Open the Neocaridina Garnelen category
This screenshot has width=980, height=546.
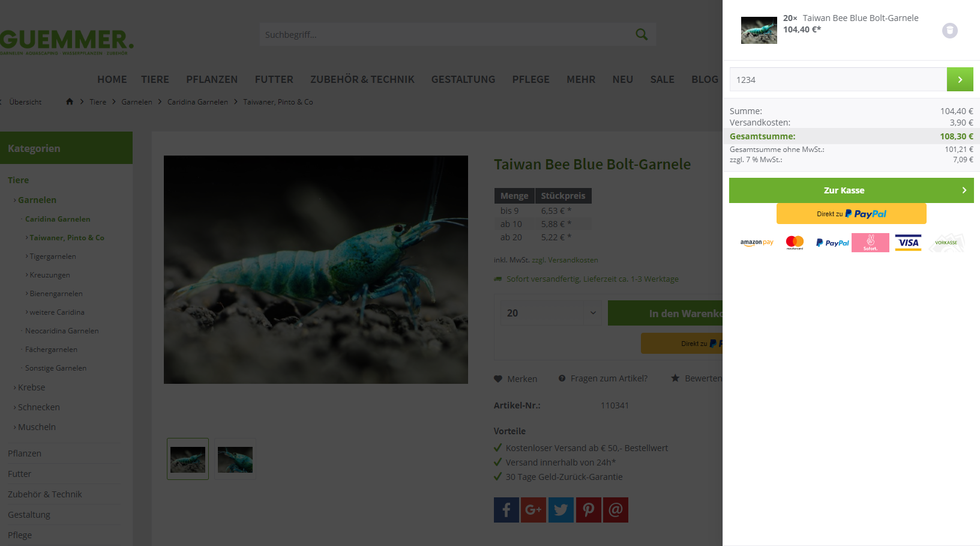click(x=62, y=331)
